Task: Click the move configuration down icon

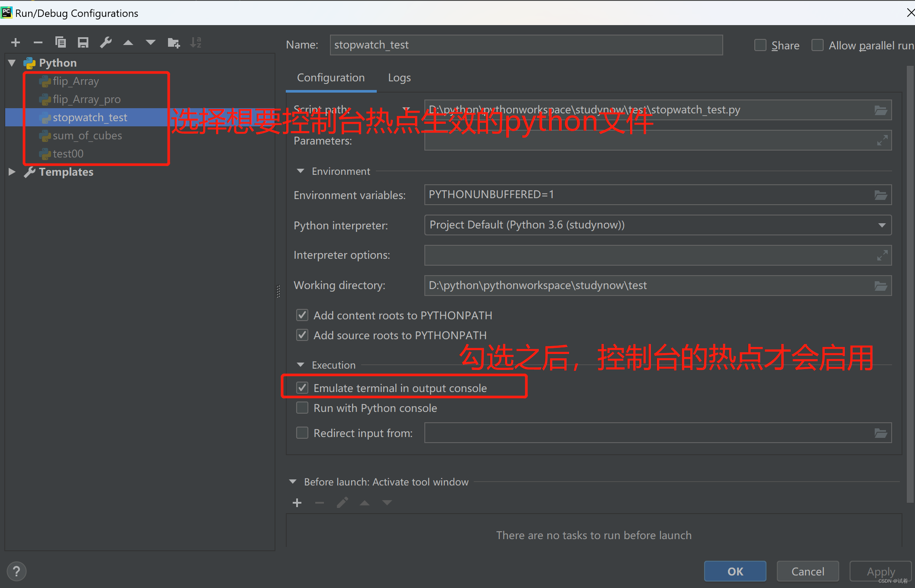Action: pyautogui.click(x=150, y=42)
